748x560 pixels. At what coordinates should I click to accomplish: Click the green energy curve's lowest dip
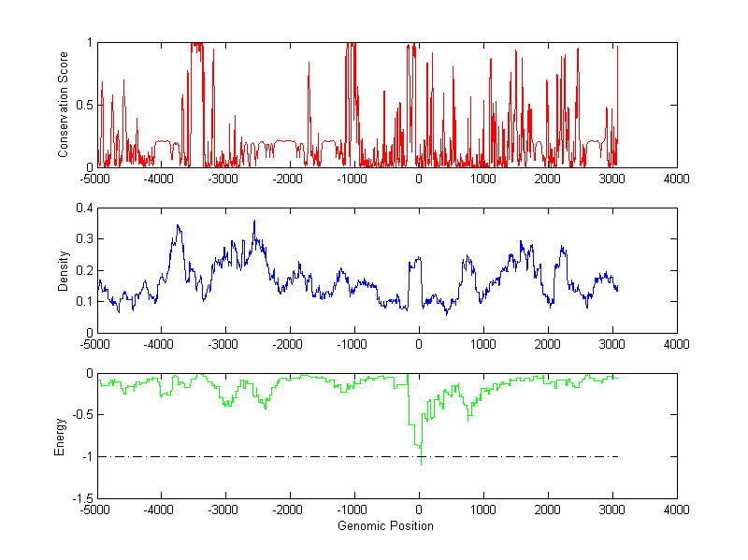coord(421,463)
